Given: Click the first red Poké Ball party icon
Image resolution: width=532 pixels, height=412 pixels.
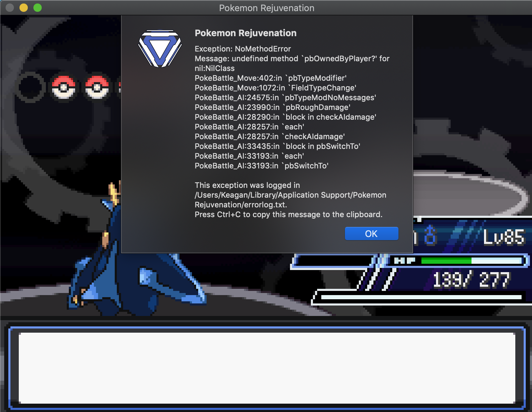Looking at the screenshot, I should [63, 87].
